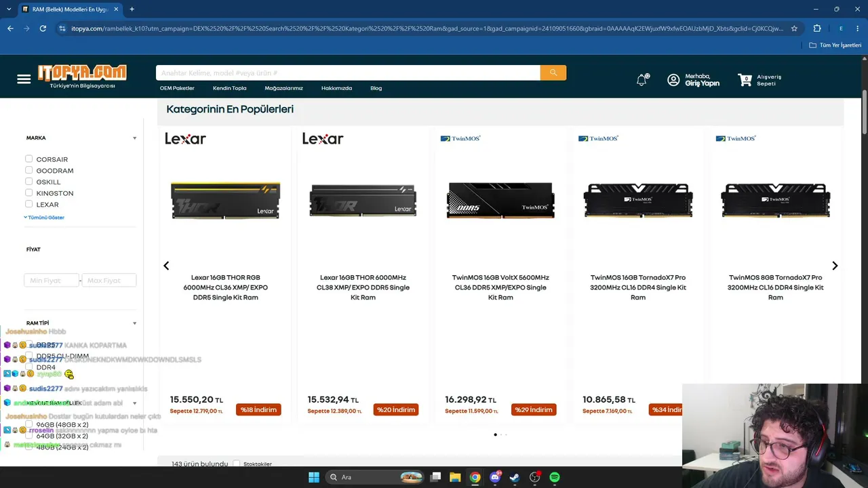This screenshot has width=868, height=488.
Task: Click the %29 İndirim discount badge
Action: tap(534, 409)
